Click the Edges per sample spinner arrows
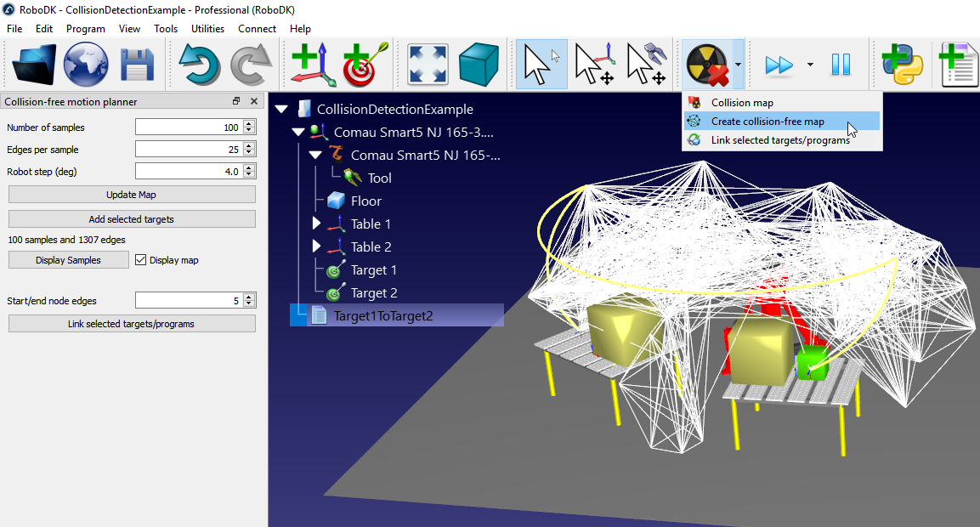The image size is (980, 527). pos(249,150)
